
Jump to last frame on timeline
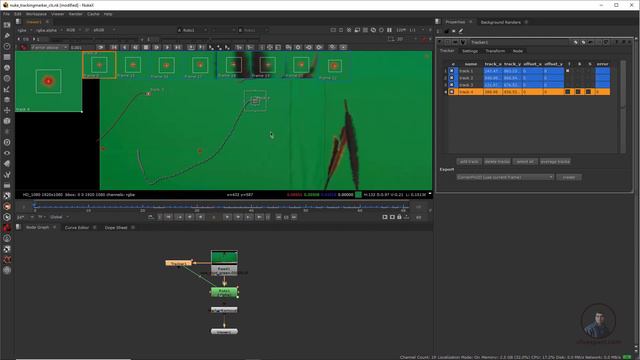pos(260,217)
